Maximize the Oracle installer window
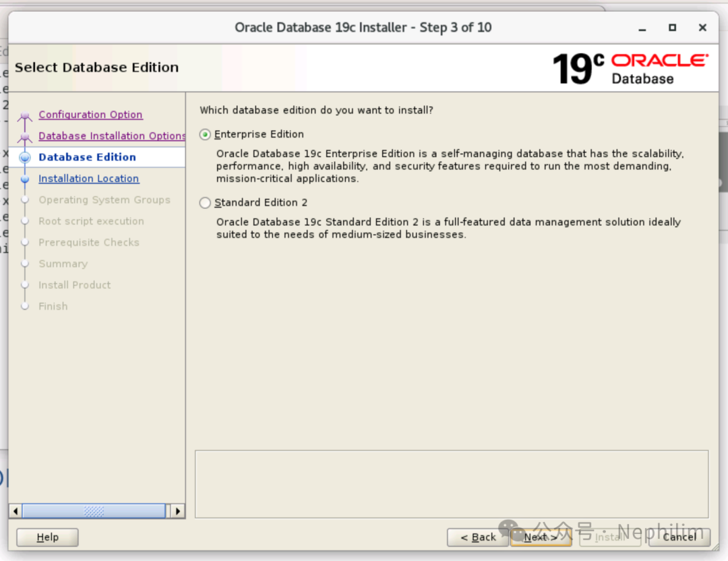Screen dimensions: 728x561 tap(672, 28)
